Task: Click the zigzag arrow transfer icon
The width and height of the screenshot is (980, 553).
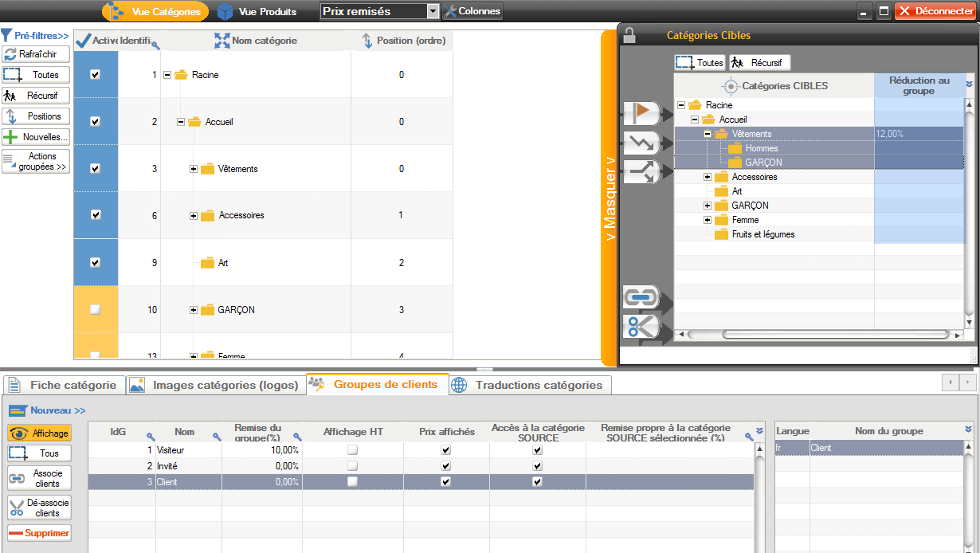Action: tap(641, 143)
